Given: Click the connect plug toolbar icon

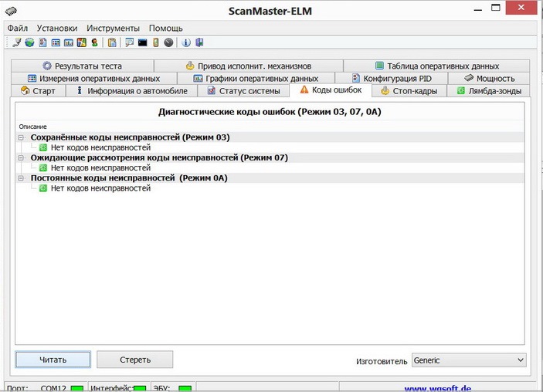Looking at the screenshot, I should point(17,42).
